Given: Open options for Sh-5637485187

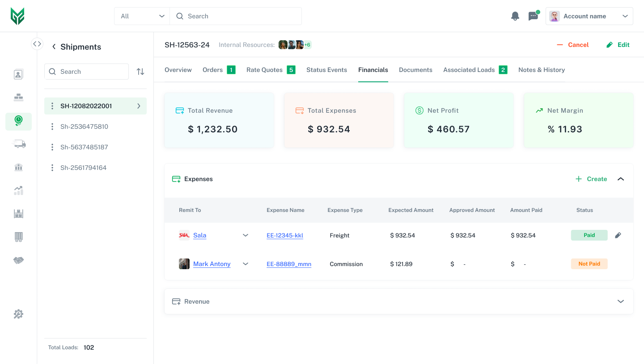Looking at the screenshot, I should tap(52, 147).
